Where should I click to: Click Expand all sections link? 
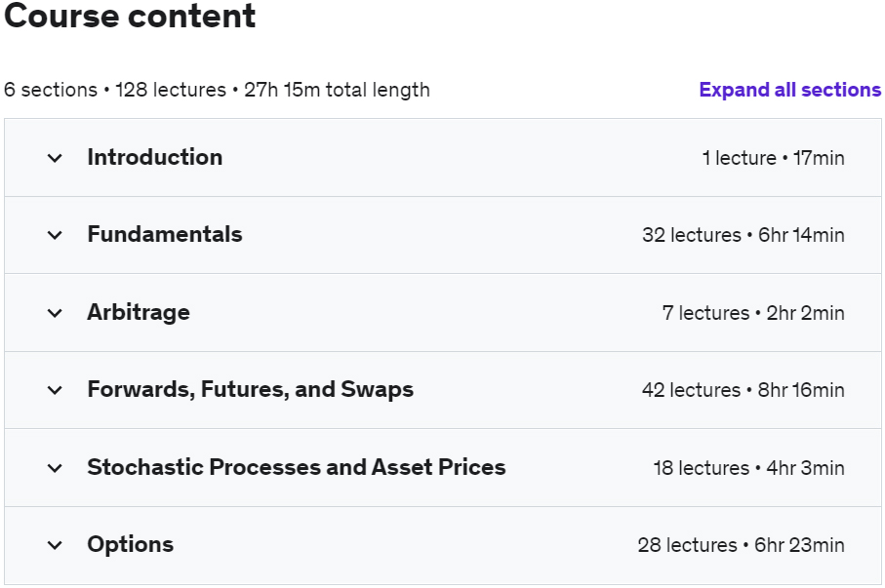click(789, 90)
